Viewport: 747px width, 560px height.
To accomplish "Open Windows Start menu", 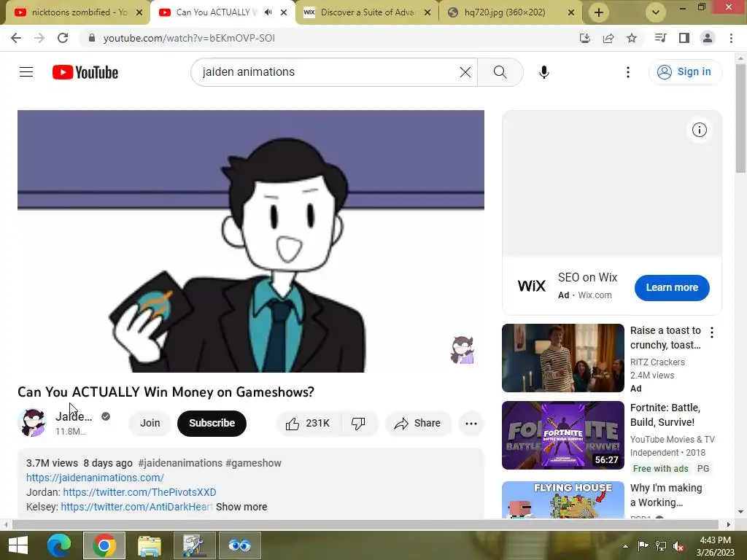I will coord(18,545).
